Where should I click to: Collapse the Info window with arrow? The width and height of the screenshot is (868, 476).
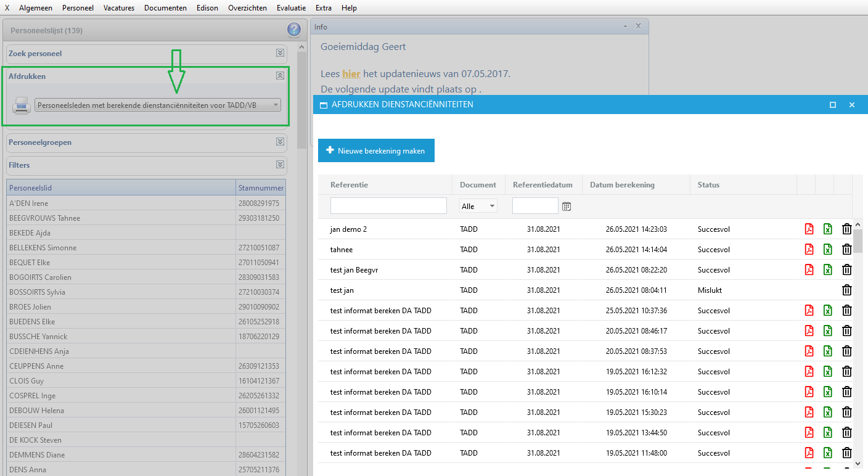[x=625, y=27]
